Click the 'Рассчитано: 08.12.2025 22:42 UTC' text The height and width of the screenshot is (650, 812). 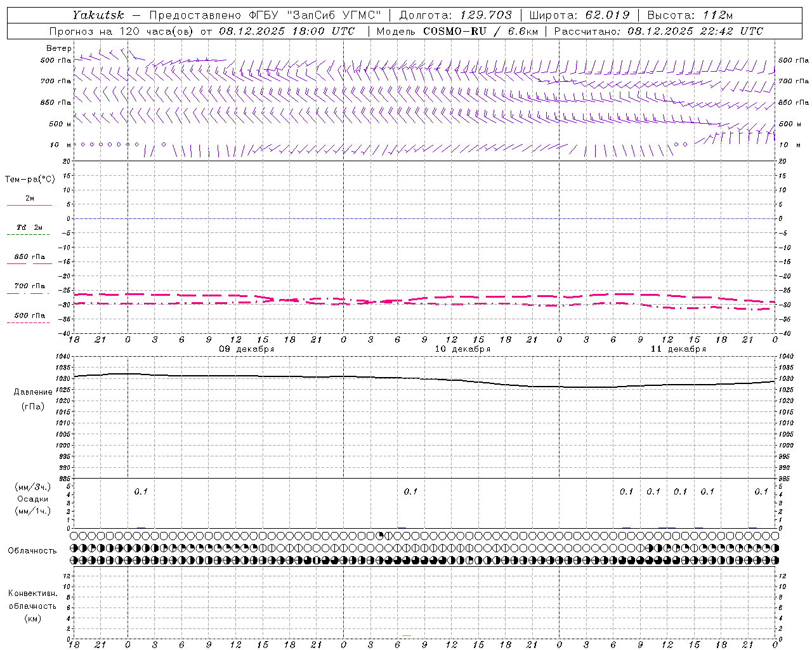pos(658,31)
